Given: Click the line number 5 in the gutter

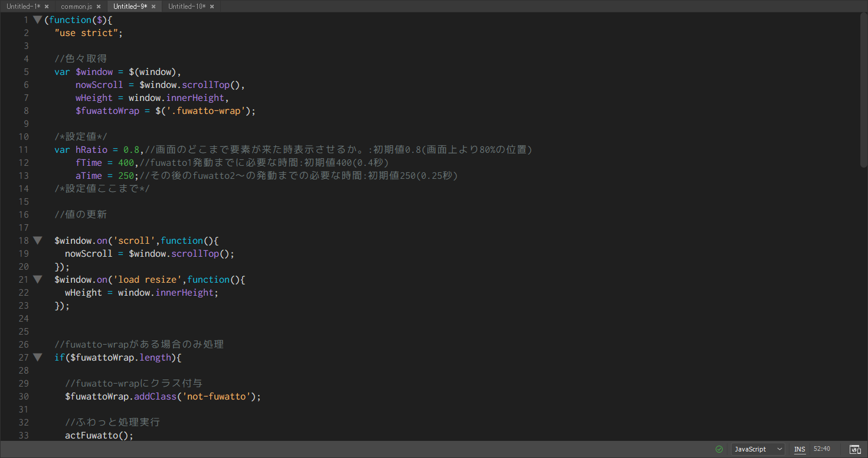Looking at the screenshot, I should [x=26, y=71].
